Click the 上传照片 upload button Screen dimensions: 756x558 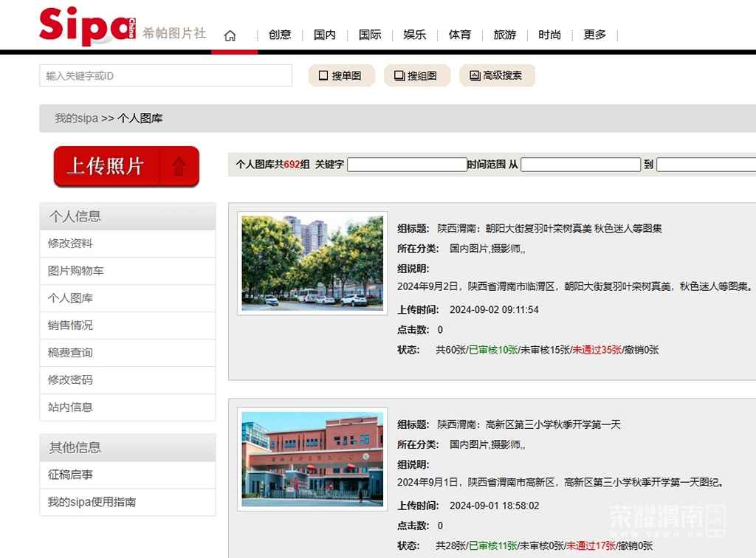tap(126, 166)
